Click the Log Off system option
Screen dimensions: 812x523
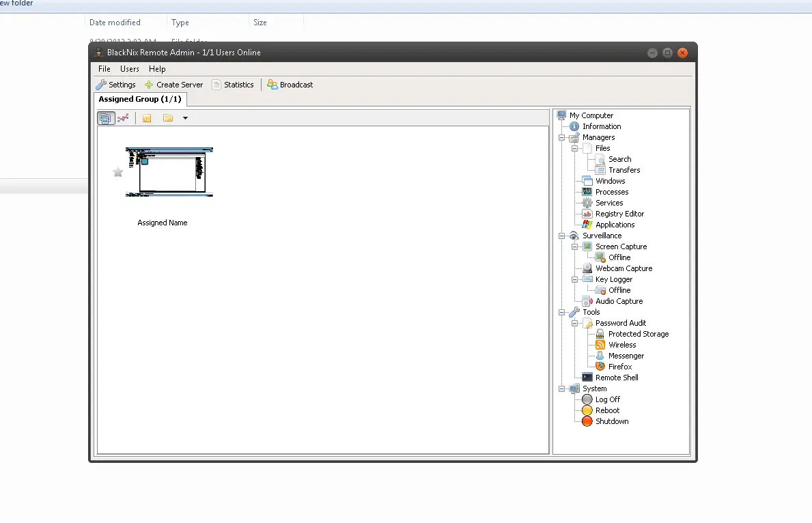(x=586, y=399)
